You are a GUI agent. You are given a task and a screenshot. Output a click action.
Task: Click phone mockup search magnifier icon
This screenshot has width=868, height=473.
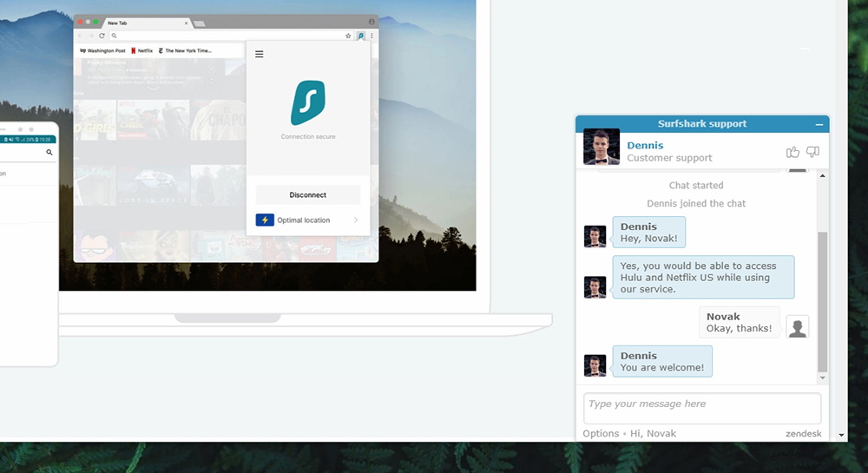pyautogui.click(x=49, y=152)
